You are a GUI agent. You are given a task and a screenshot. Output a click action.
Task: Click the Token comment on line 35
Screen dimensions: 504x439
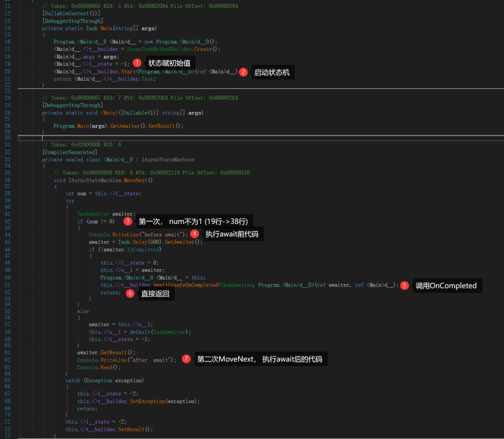[152, 173]
